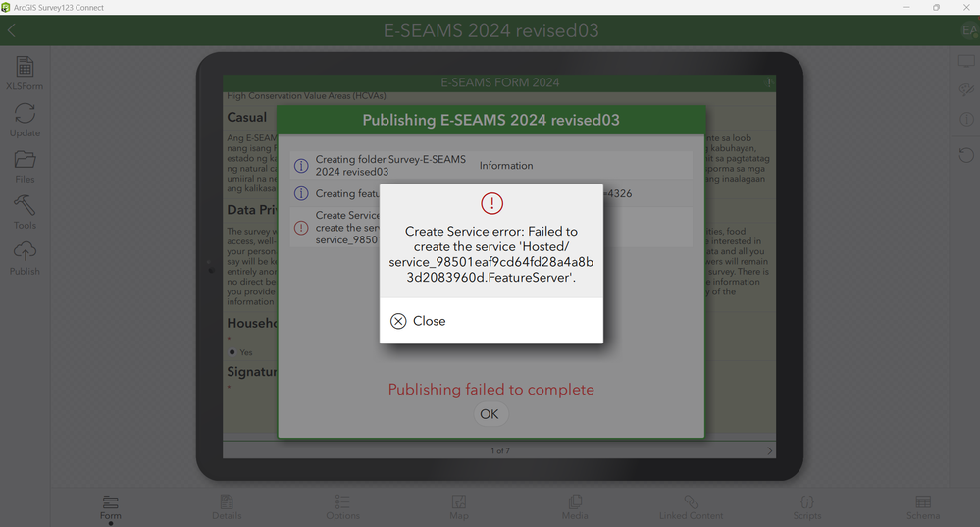The height and width of the screenshot is (527, 980).
Task: Click the E-SEAMS FORM 2024 header
Action: tap(500, 82)
